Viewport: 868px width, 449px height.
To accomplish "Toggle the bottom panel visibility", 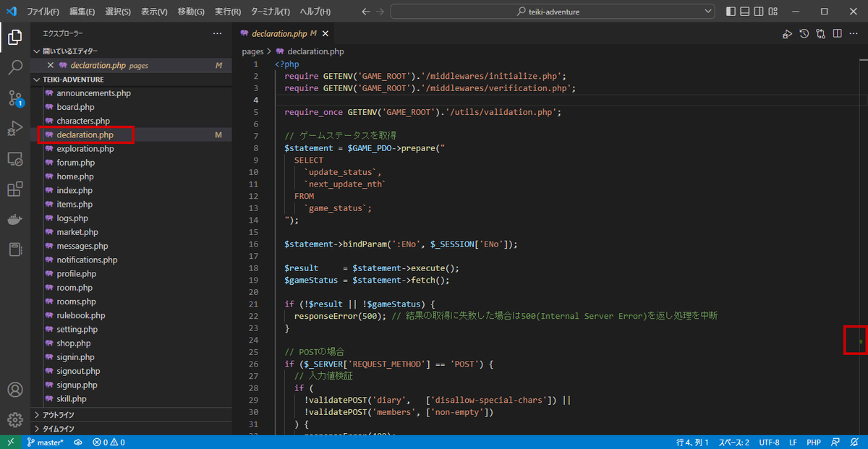I will point(744,12).
